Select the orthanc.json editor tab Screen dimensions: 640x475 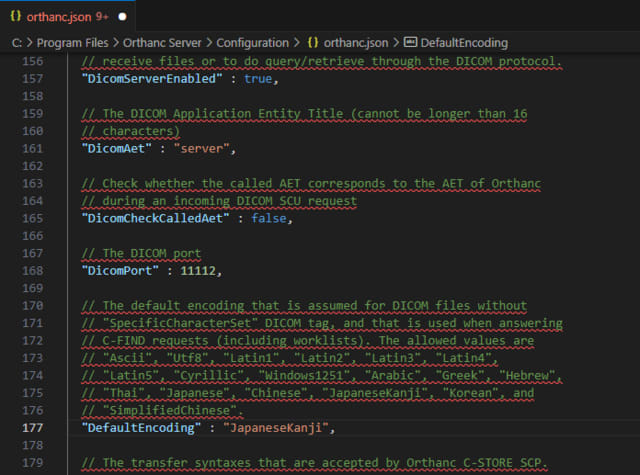(x=65, y=17)
